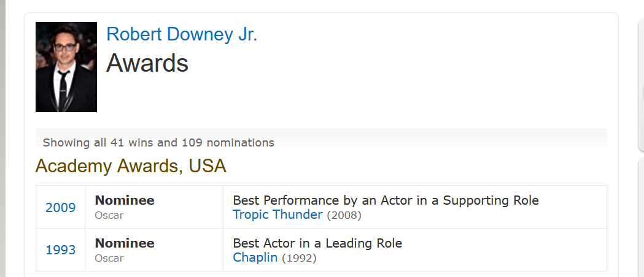
Task: Click the (1992) release year beside Chaplin
Action: click(x=300, y=258)
